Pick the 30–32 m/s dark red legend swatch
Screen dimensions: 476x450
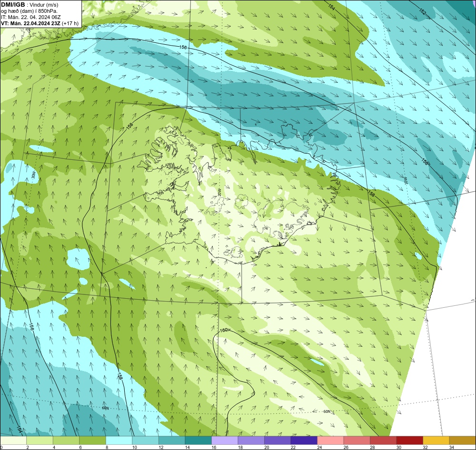[409, 440]
